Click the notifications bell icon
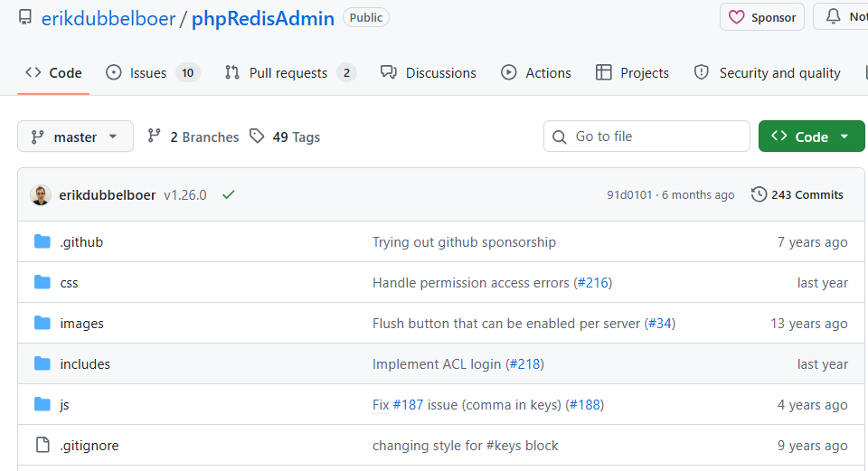The width and height of the screenshot is (868, 471). [833, 16]
